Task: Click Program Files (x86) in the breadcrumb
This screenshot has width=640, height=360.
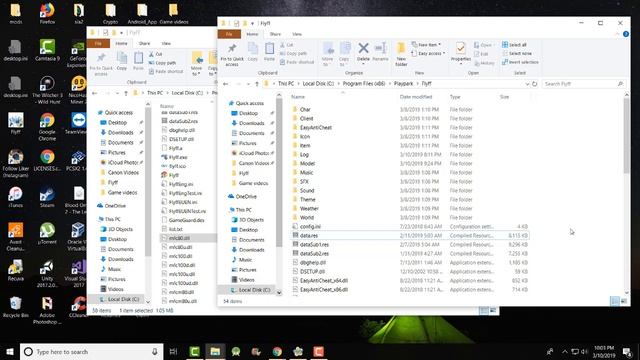Action: [x=364, y=84]
